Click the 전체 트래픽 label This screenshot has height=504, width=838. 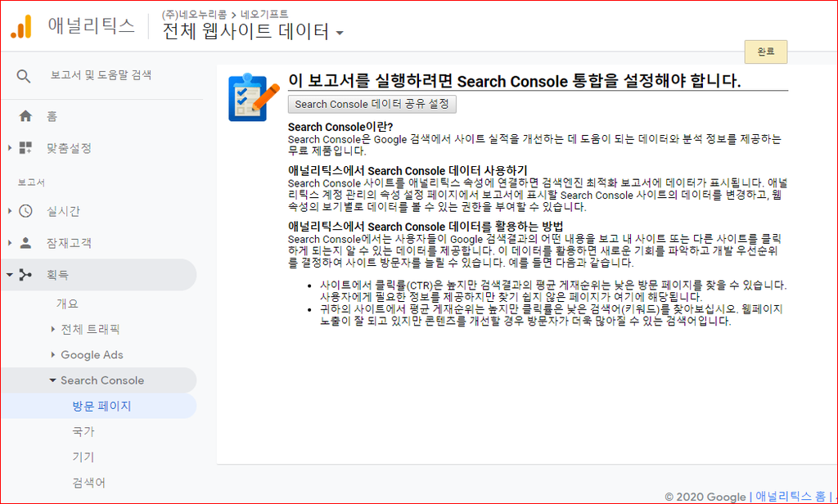[90, 329]
